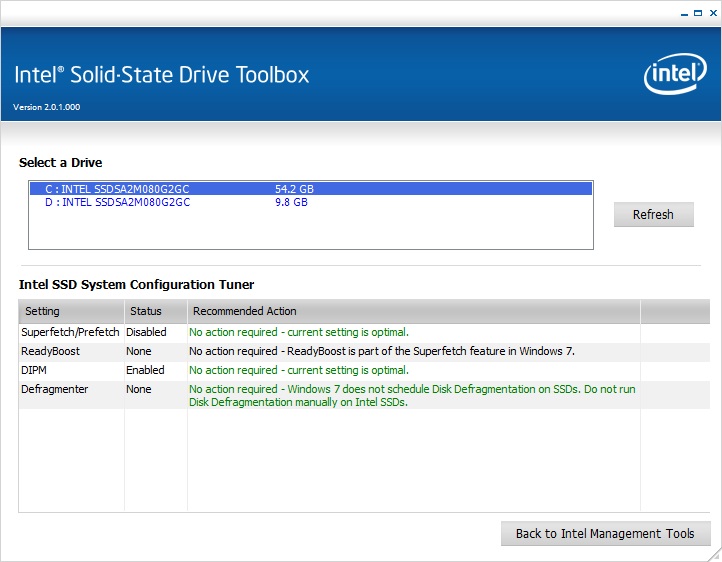This screenshot has width=722, height=562.
Task: Click the Superfetch recommended action text
Action: (x=299, y=332)
